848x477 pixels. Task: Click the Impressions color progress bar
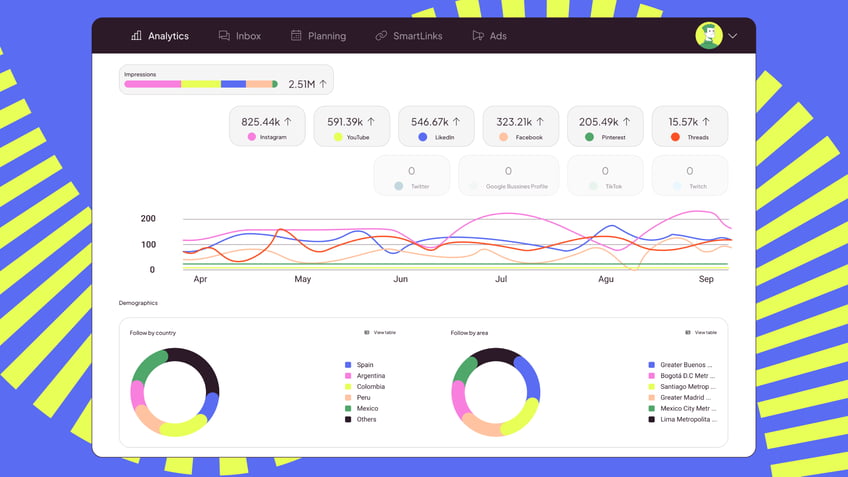click(201, 84)
